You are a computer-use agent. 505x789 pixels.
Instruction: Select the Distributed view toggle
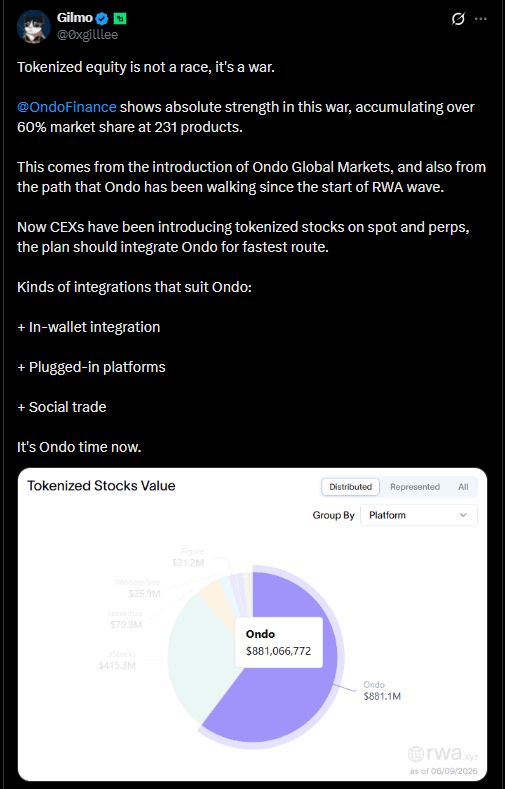pos(351,487)
